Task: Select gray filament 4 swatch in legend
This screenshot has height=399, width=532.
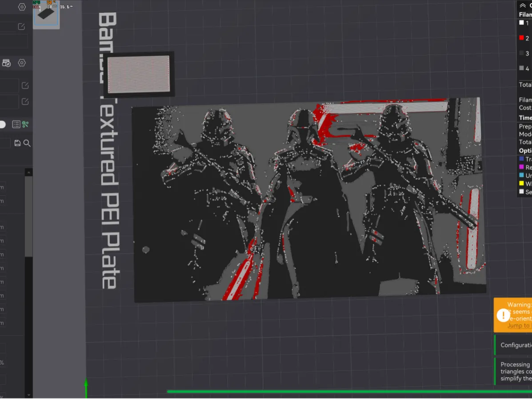Action: [x=521, y=68]
